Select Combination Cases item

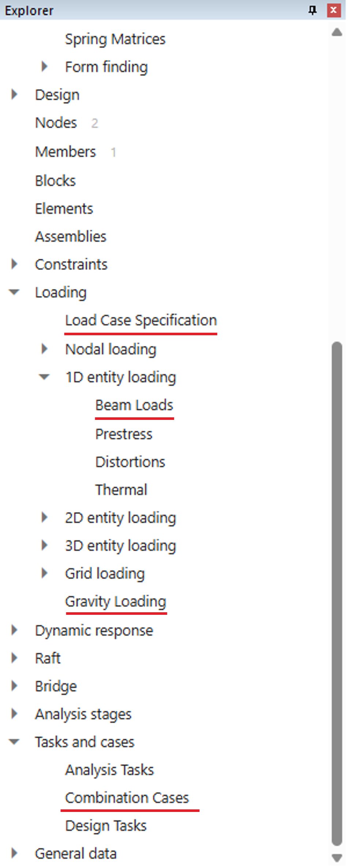coord(127,798)
